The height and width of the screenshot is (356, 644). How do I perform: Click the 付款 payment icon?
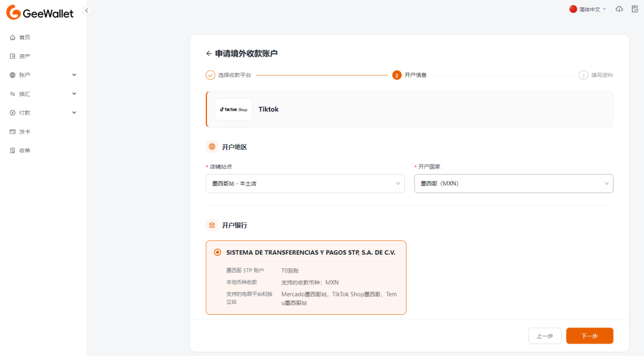(x=13, y=113)
